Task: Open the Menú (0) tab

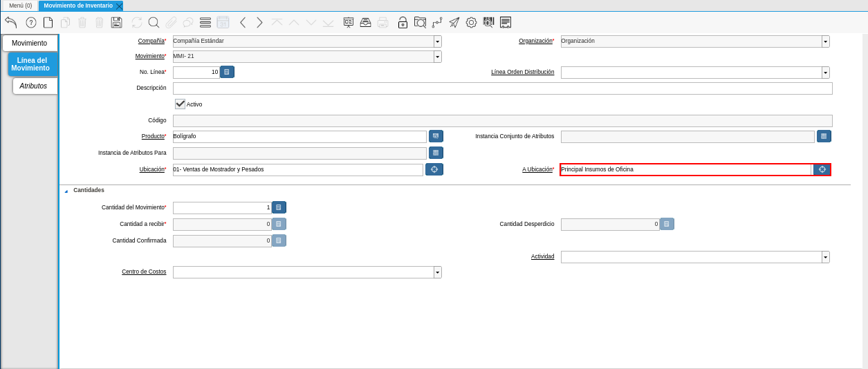Action: point(20,6)
